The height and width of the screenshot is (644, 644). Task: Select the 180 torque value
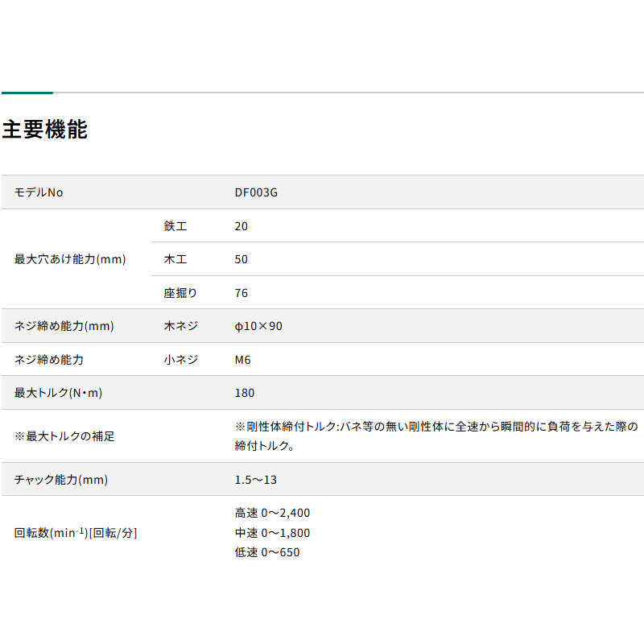(x=245, y=393)
